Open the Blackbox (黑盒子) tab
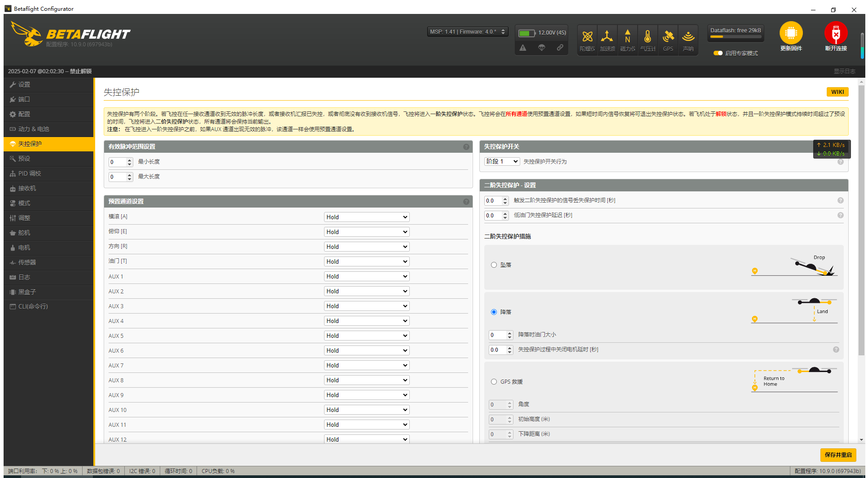Screen dimensions: 868x478 [x=48, y=292]
